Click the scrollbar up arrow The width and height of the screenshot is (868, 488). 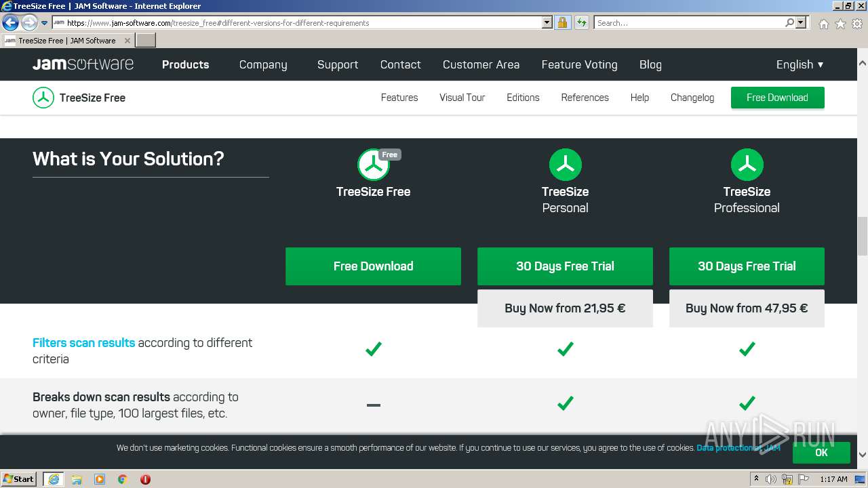pyautogui.click(x=863, y=62)
